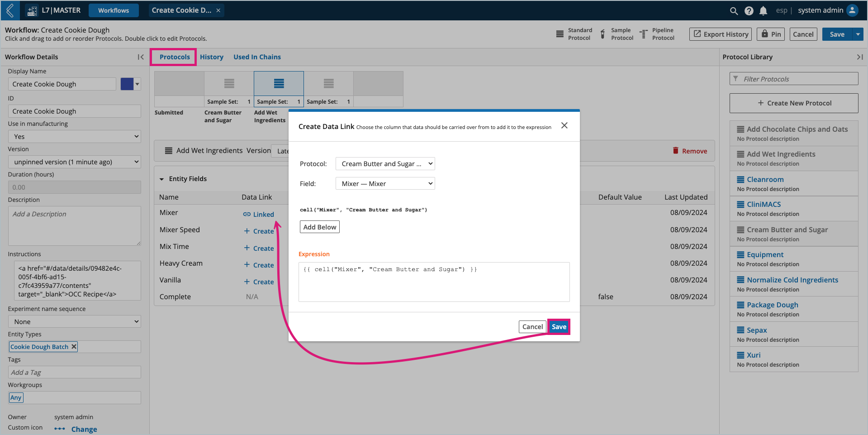The height and width of the screenshot is (435, 868).
Task: Open the search magnifier icon
Action: [x=734, y=10]
